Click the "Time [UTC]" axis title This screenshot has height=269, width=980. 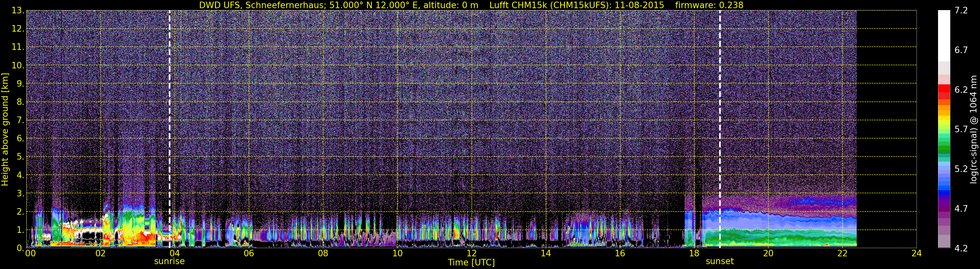tap(471, 262)
